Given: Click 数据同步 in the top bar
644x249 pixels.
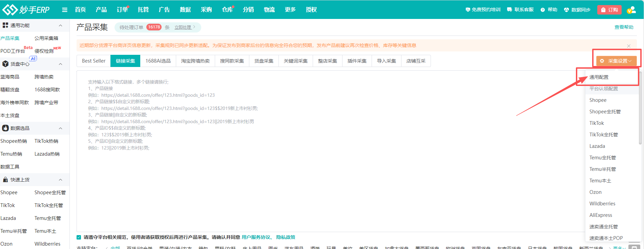Looking at the screenshot, I should coord(577,10).
